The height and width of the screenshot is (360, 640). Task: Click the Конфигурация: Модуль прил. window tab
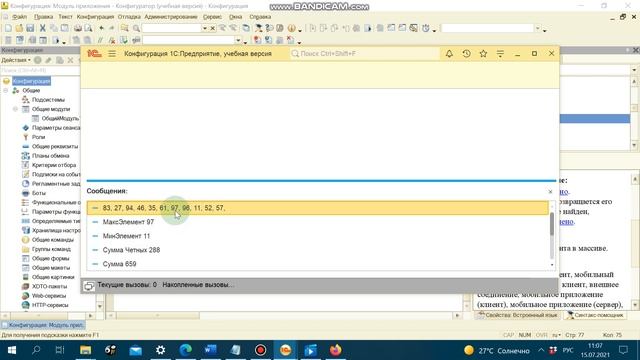[x=43, y=325]
